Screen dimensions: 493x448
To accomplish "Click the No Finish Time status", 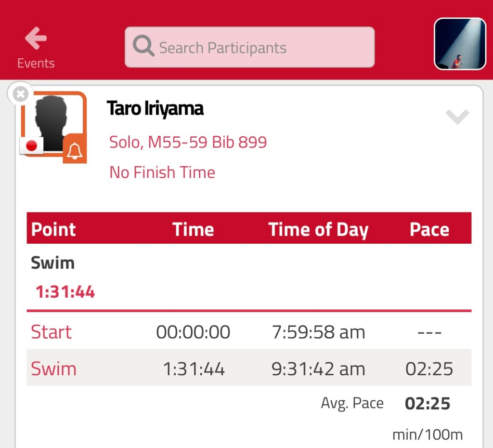I will [162, 172].
